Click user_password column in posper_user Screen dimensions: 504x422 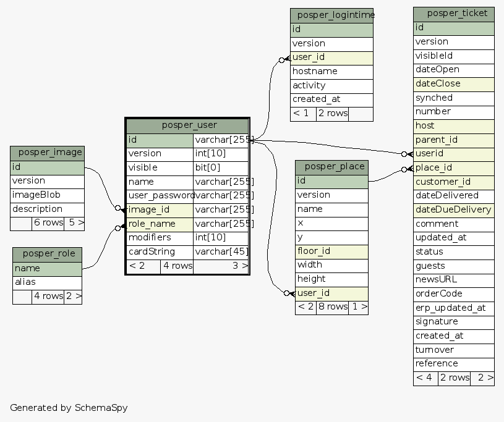160,196
